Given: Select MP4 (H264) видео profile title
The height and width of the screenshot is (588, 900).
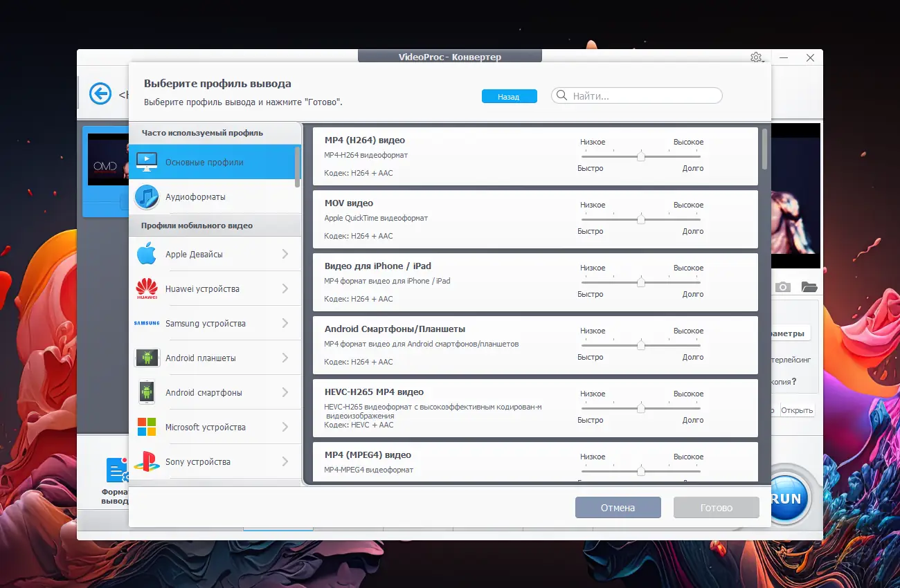Looking at the screenshot, I should [x=365, y=140].
